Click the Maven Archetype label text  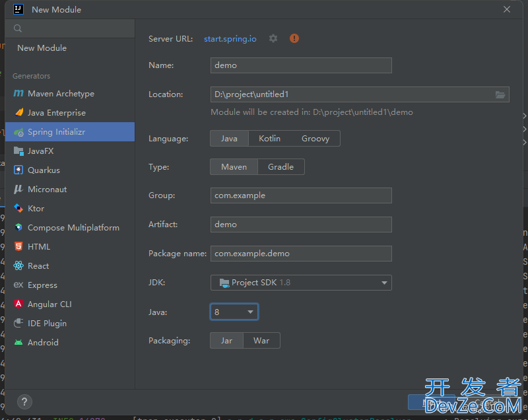pyautogui.click(x=61, y=93)
